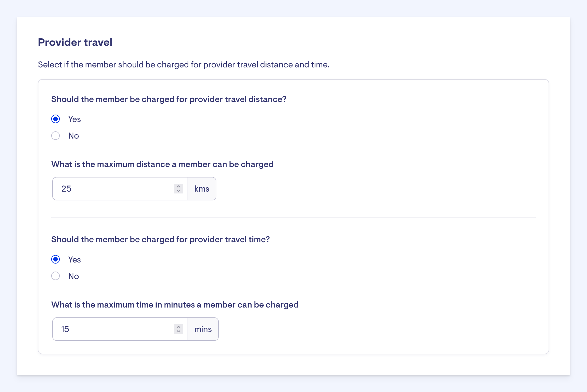Screen dimensions: 587x392
Task: Click the travel time question label
Action: [160, 239]
